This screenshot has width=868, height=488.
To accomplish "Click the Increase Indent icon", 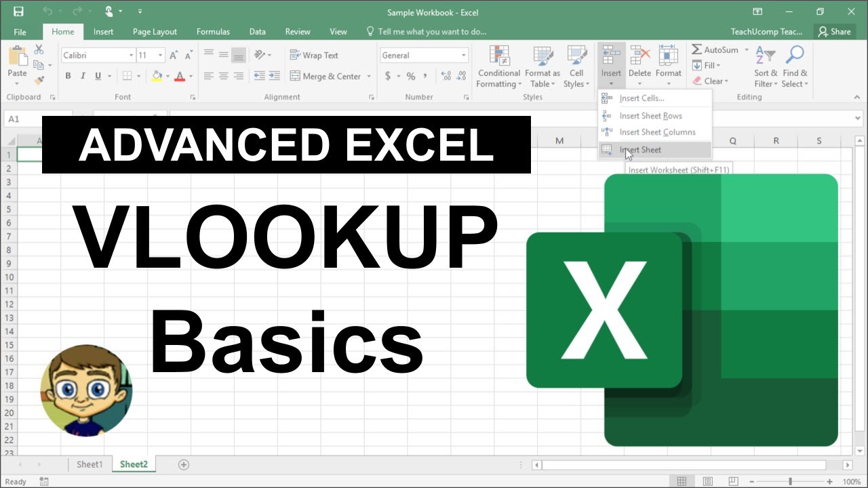I will coord(274,76).
